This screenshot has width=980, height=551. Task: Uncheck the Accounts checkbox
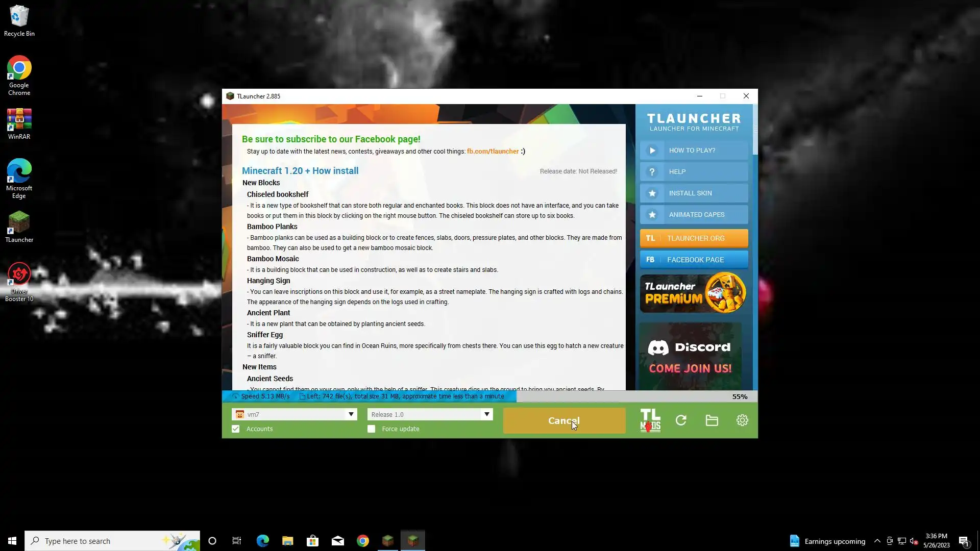pos(236,429)
